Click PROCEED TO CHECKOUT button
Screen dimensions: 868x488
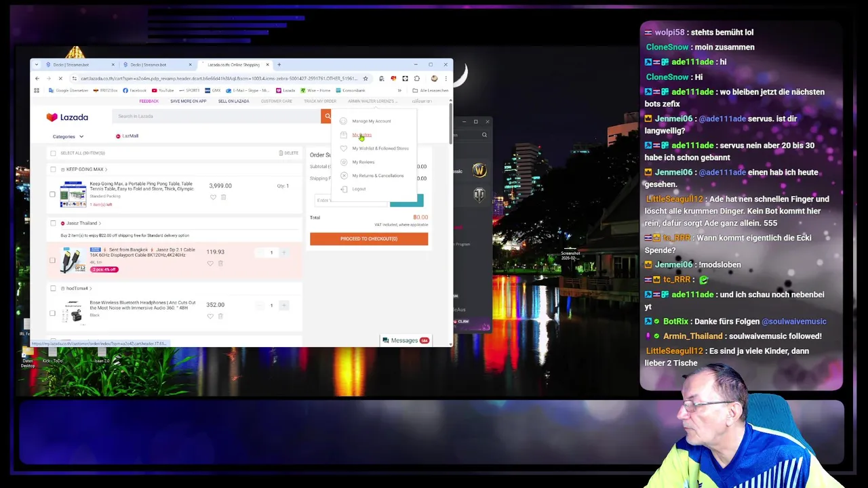(369, 239)
